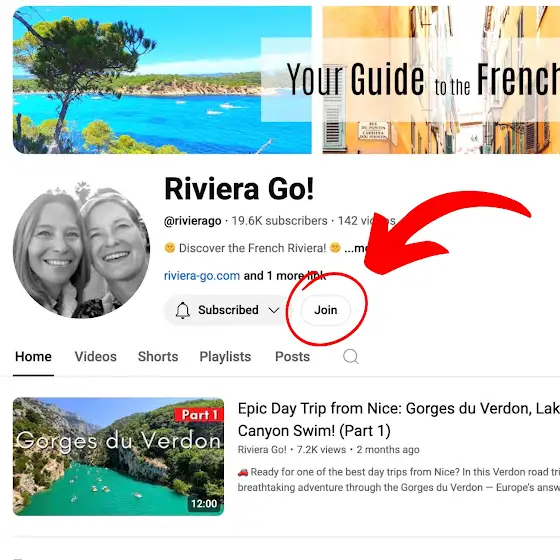This screenshot has height=560, width=560.
Task: Open the riviera-go.com link
Action: tap(202, 276)
